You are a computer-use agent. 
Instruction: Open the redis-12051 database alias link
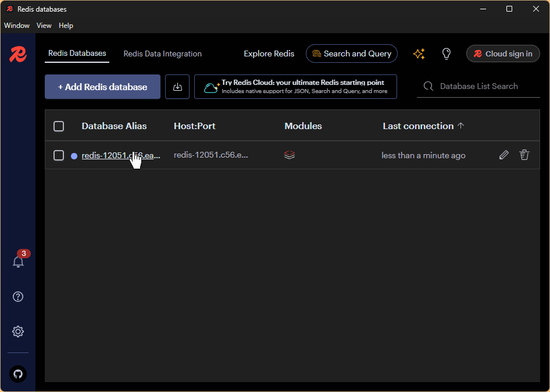coord(121,155)
